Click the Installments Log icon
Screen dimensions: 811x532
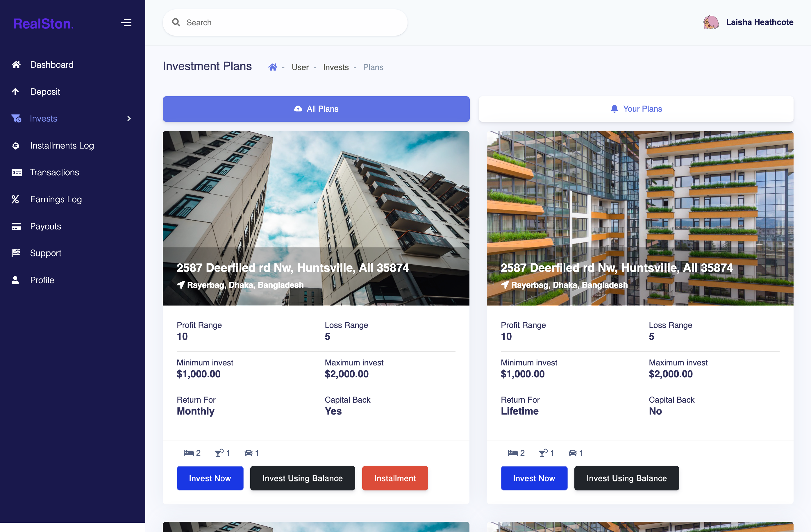point(16,146)
